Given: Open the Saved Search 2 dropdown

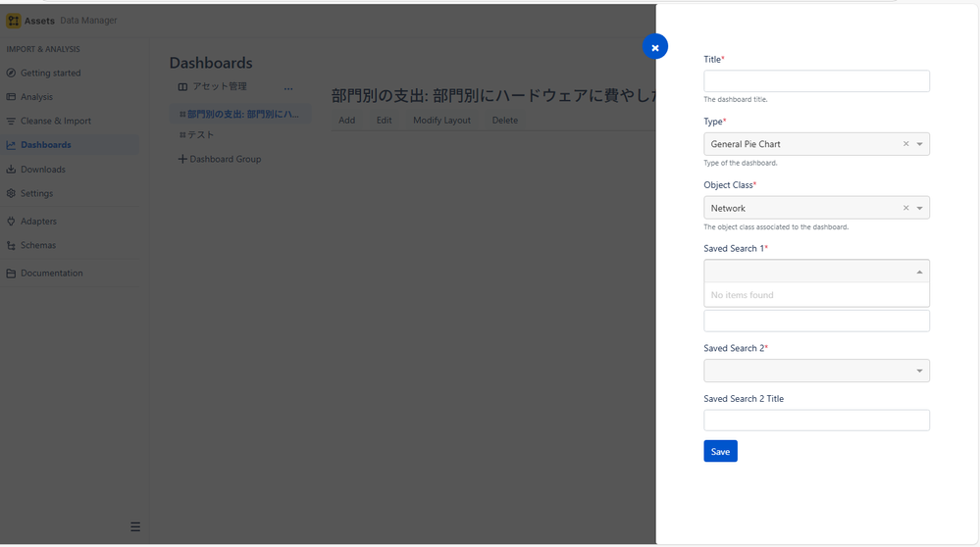Looking at the screenshot, I should (816, 371).
